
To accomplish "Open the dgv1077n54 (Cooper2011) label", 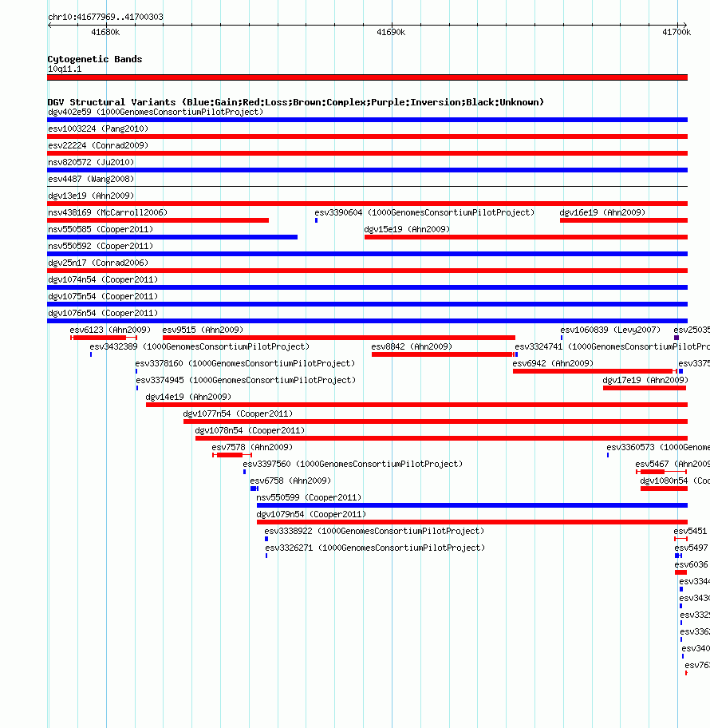I will pyautogui.click(x=238, y=413).
